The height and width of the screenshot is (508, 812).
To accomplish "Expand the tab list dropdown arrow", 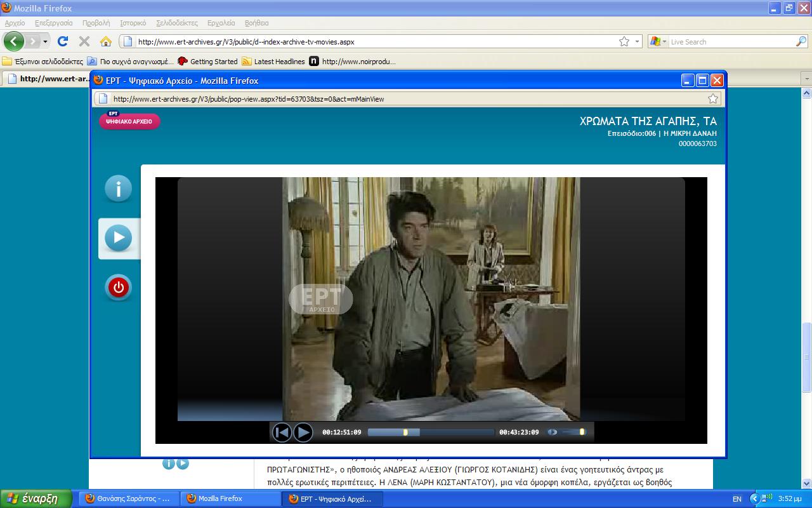I will [806, 79].
